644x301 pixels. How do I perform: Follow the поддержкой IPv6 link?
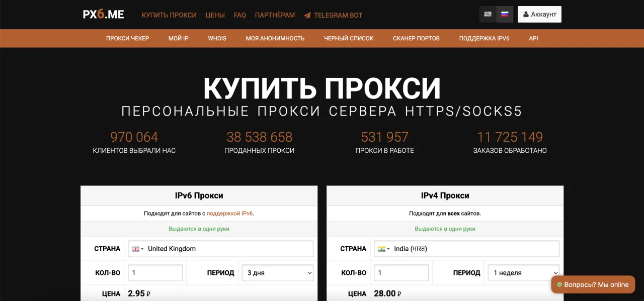[229, 213]
